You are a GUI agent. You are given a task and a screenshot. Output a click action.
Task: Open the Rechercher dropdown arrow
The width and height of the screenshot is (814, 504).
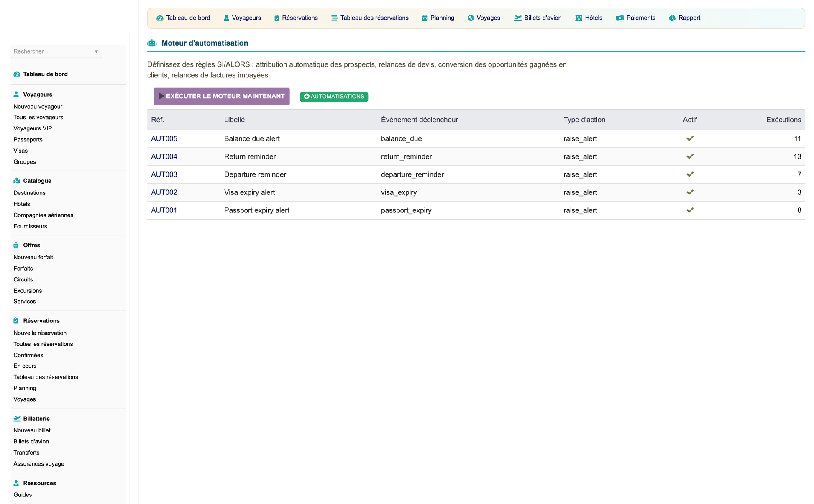(96, 51)
